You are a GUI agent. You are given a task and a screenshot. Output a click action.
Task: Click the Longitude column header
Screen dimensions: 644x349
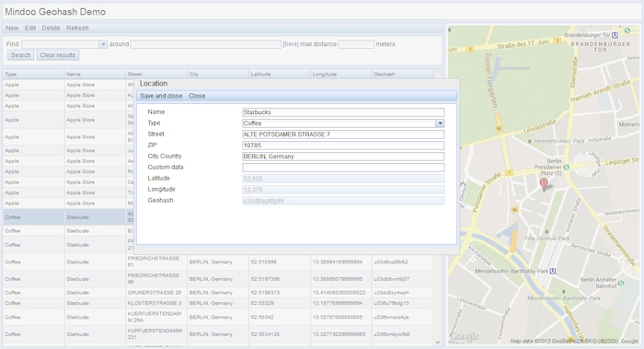341,74
